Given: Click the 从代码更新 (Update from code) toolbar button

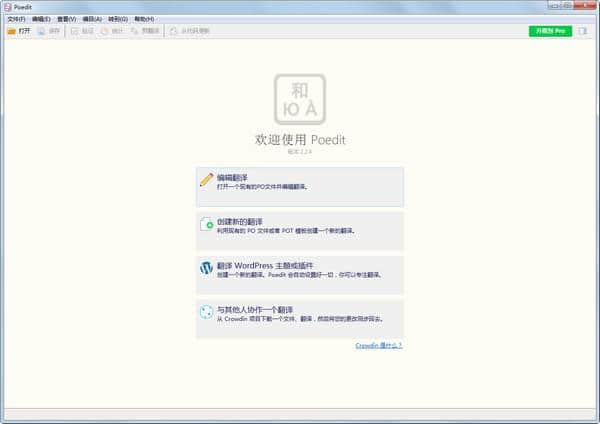Looking at the screenshot, I should [190, 31].
